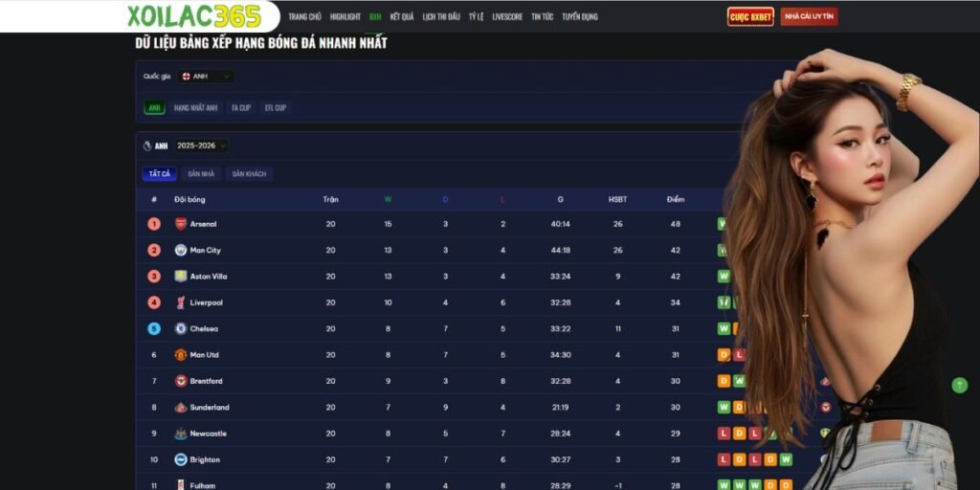This screenshot has height=490, width=980.
Task: Select the FA CUP league tab
Action: [x=241, y=108]
